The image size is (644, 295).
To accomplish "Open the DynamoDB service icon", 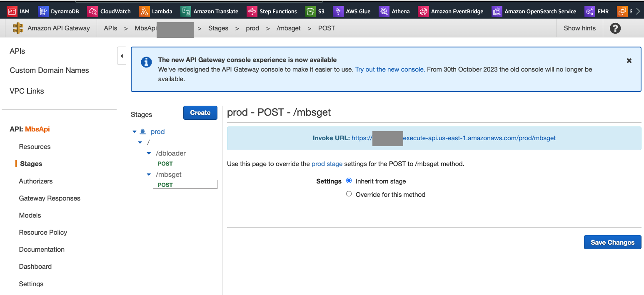I will tap(43, 11).
